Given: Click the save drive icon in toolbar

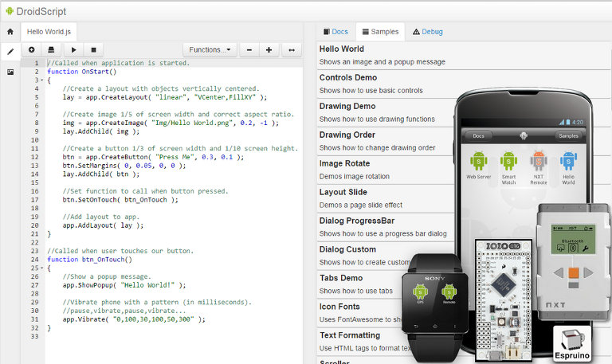Looking at the screenshot, I should pyautogui.click(x=51, y=49).
